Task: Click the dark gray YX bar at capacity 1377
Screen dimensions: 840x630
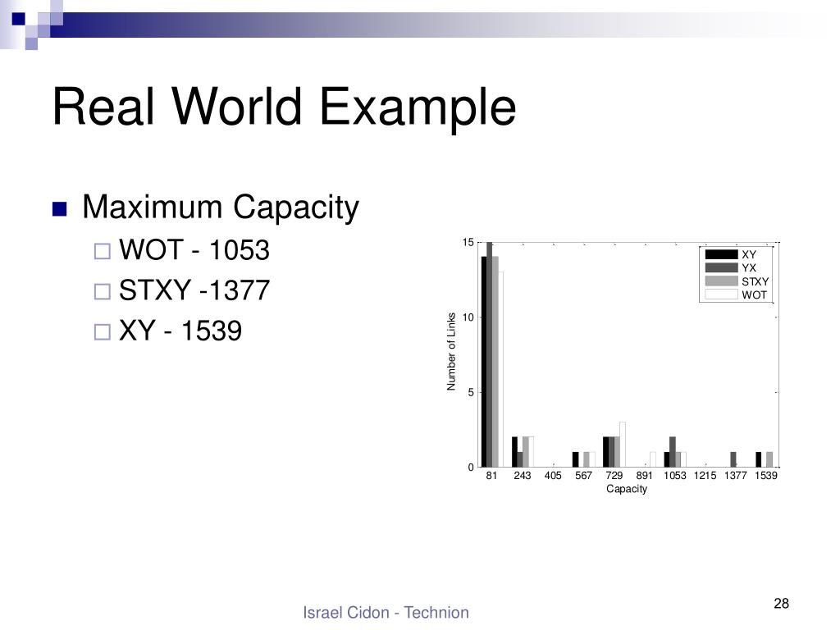Action: click(x=733, y=459)
